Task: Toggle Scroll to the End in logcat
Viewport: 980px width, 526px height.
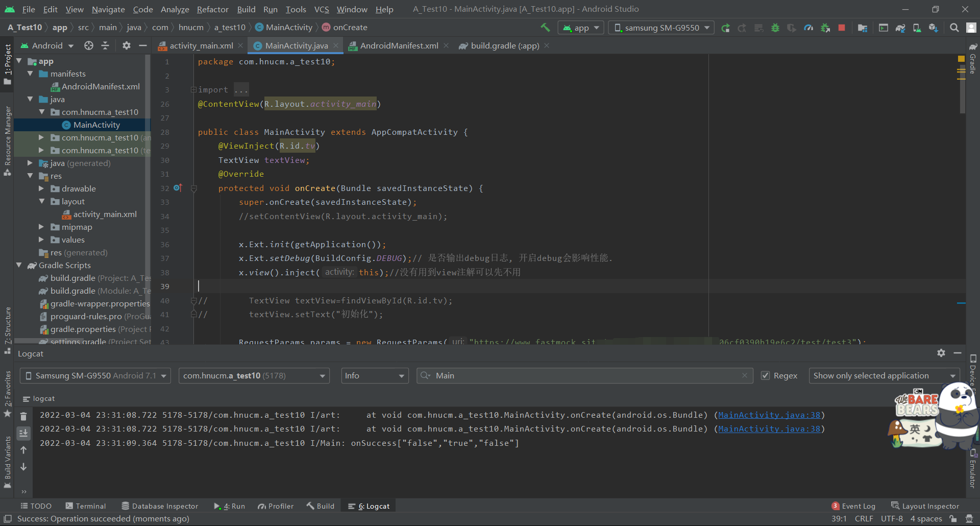Action: (x=23, y=433)
